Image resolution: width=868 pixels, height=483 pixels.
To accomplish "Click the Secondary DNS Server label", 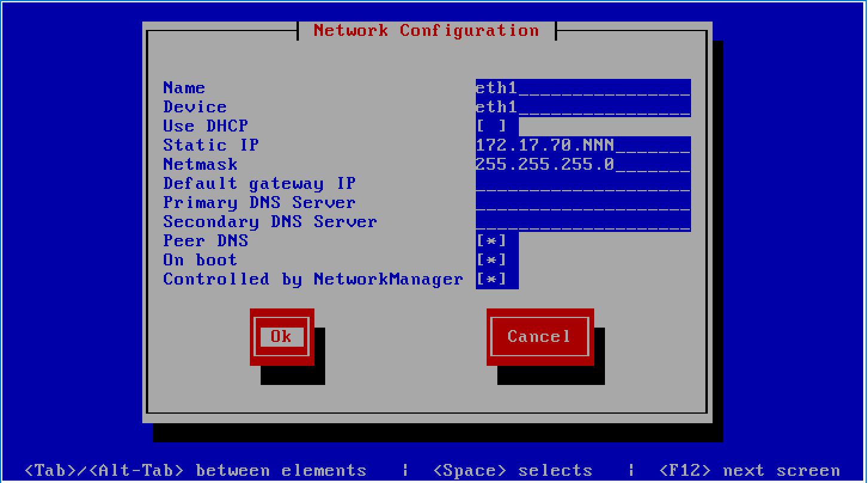I will click(x=270, y=222).
